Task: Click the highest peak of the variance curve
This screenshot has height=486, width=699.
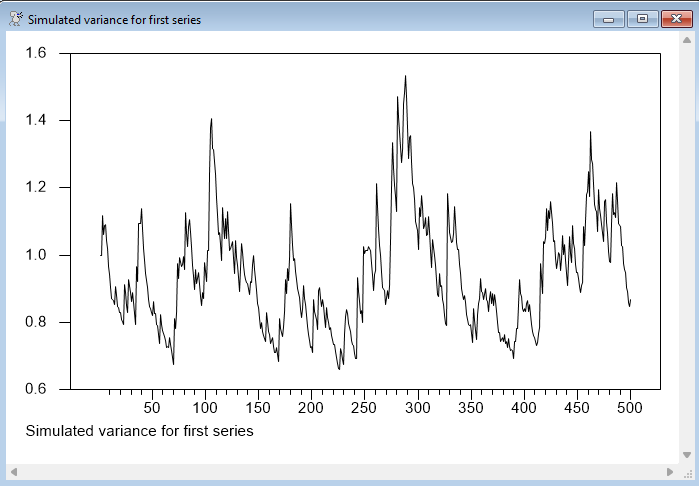Action: click(x=405, y=76)
